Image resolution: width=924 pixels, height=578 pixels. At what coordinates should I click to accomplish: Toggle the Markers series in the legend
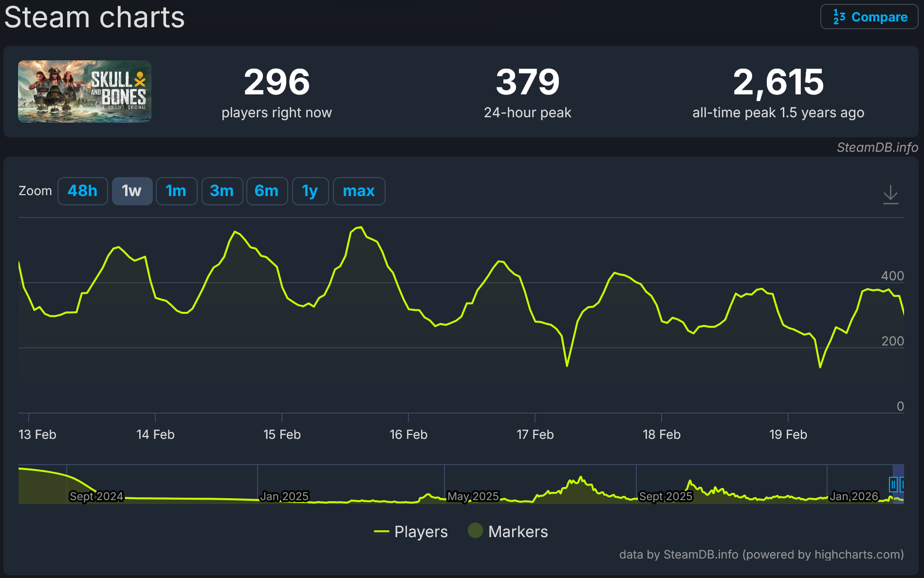click(x=517, y=532)
